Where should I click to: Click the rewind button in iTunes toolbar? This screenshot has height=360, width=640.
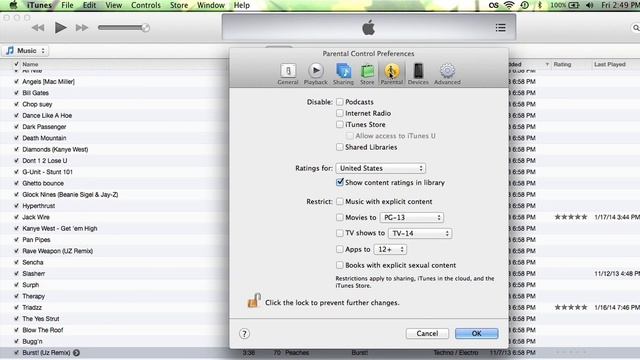(38, 28)
